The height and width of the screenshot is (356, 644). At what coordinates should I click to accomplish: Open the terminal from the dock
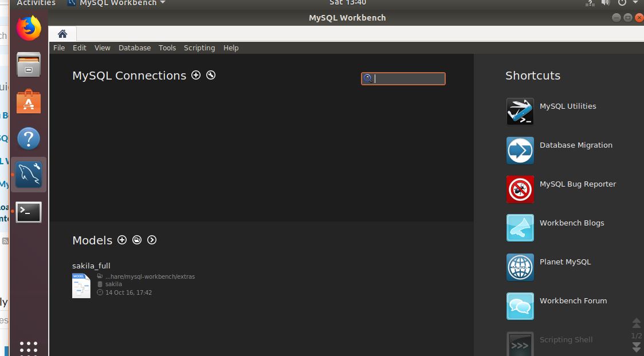(x=28, y=212)
